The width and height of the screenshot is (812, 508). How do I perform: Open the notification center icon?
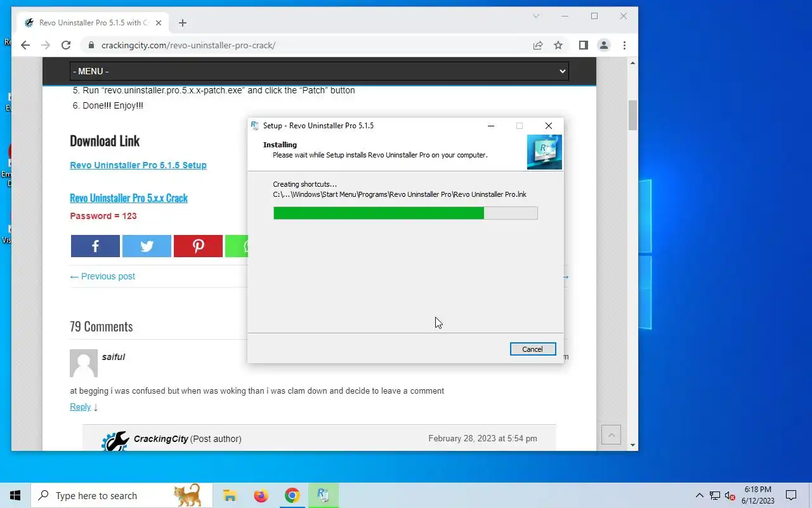tap(791, 495)
